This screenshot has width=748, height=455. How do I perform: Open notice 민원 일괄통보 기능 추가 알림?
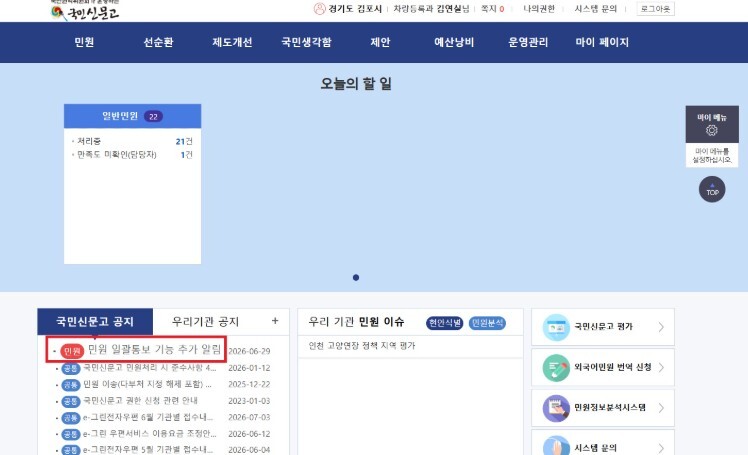(155, 350)
